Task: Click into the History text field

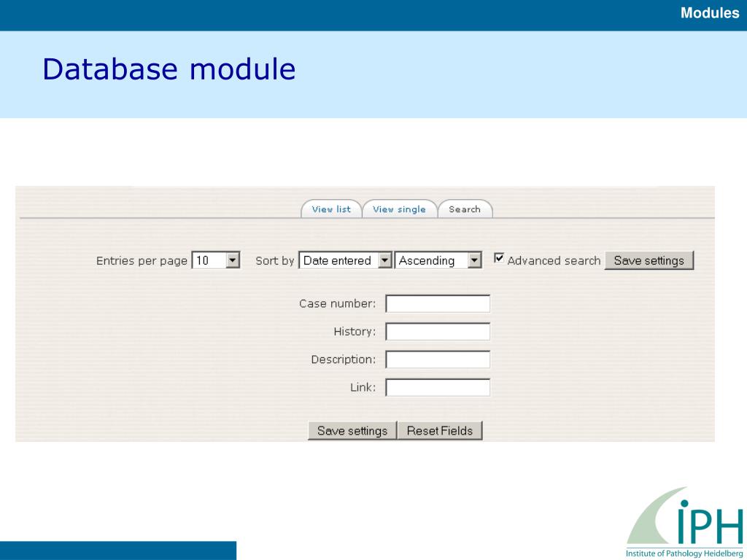Action: [438, 332]
